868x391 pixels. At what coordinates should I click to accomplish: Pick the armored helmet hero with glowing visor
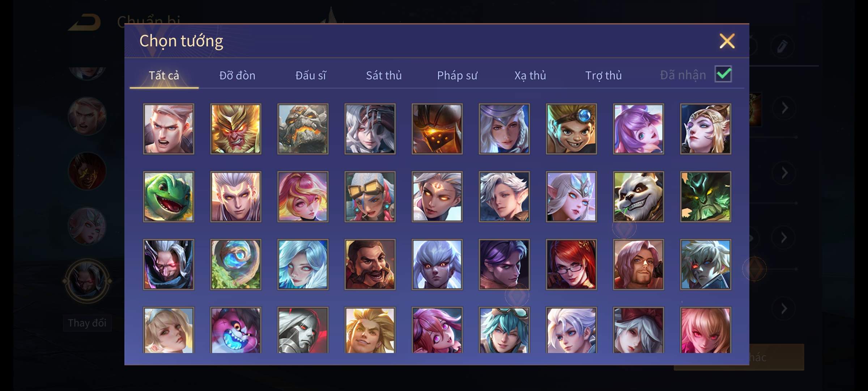[x=437, y=129]
